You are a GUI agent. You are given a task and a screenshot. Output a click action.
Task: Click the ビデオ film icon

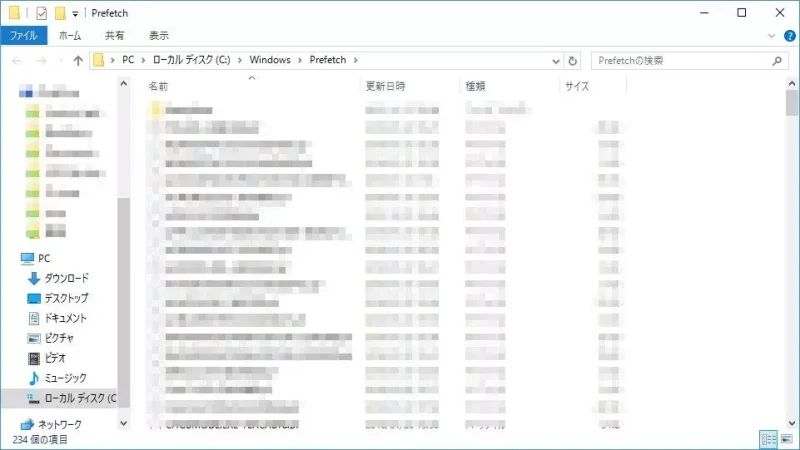[34, 358]
